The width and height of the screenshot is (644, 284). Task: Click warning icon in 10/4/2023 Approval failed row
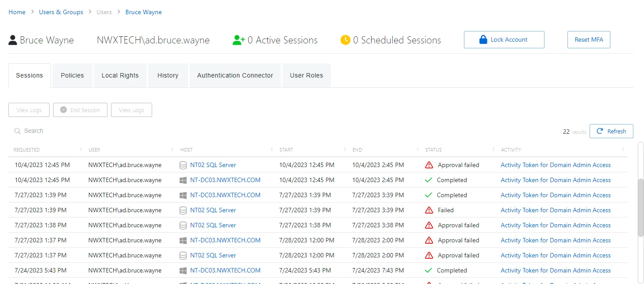click(429, 165)
